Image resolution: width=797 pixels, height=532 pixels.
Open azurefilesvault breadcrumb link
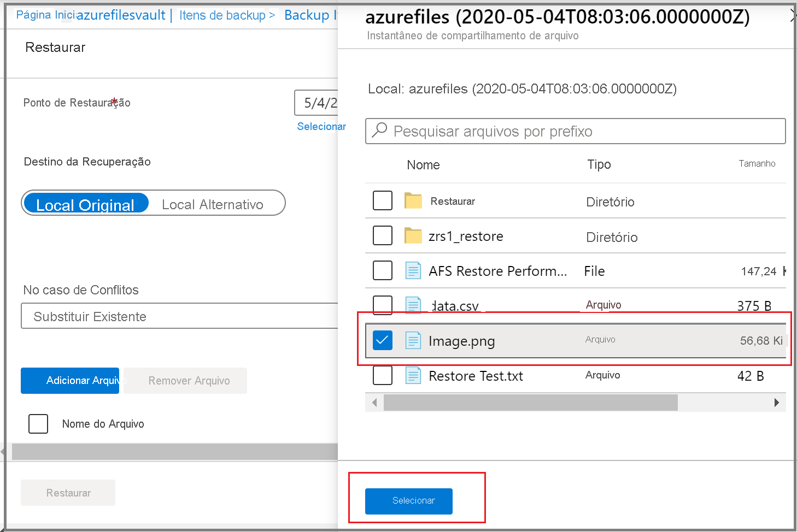tap(121, 15)
